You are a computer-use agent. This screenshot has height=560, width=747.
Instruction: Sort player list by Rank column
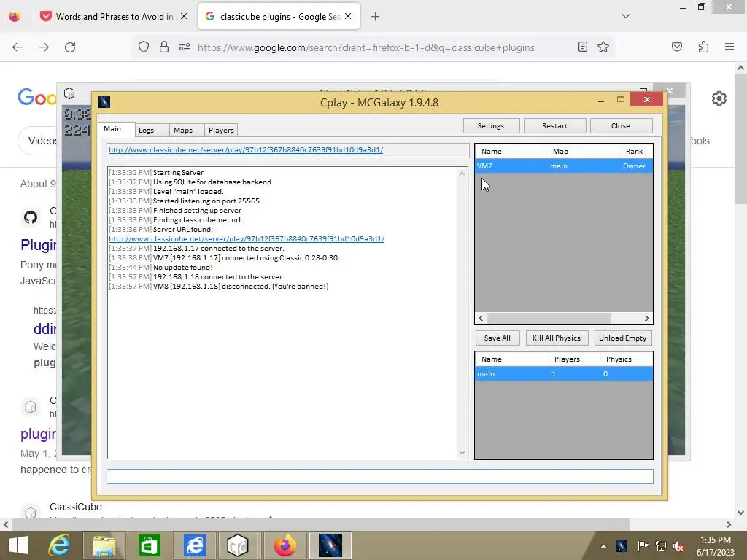634,152
